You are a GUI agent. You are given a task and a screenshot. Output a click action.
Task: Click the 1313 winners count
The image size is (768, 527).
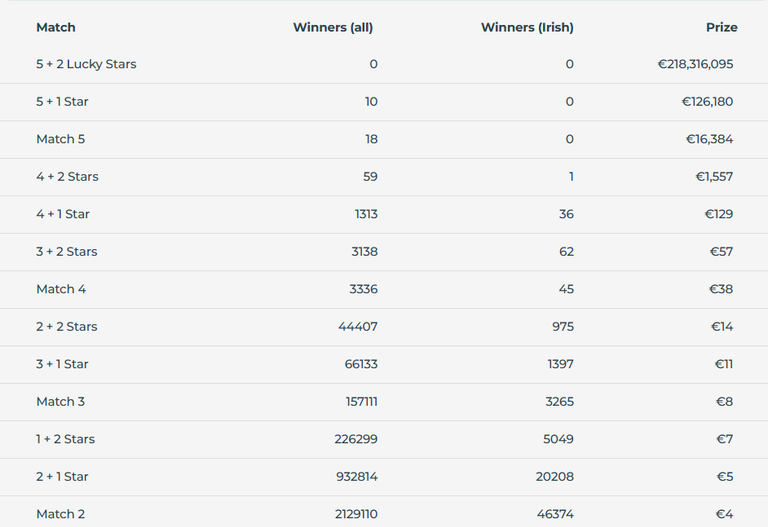coord(366,214)
